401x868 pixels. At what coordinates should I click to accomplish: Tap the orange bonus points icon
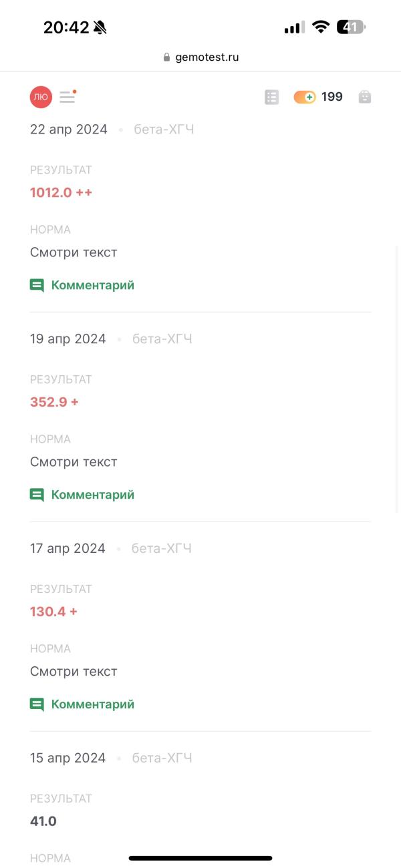(x=305, y=97)
